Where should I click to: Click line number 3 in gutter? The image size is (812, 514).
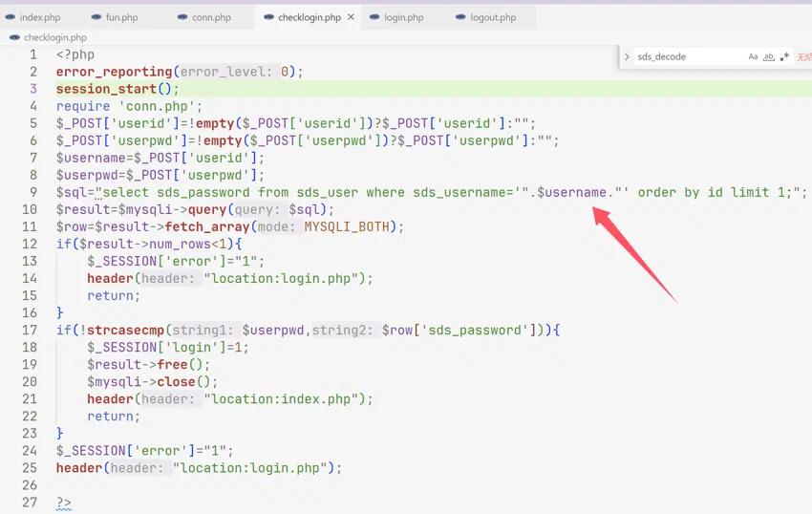(x=33, y=89)
